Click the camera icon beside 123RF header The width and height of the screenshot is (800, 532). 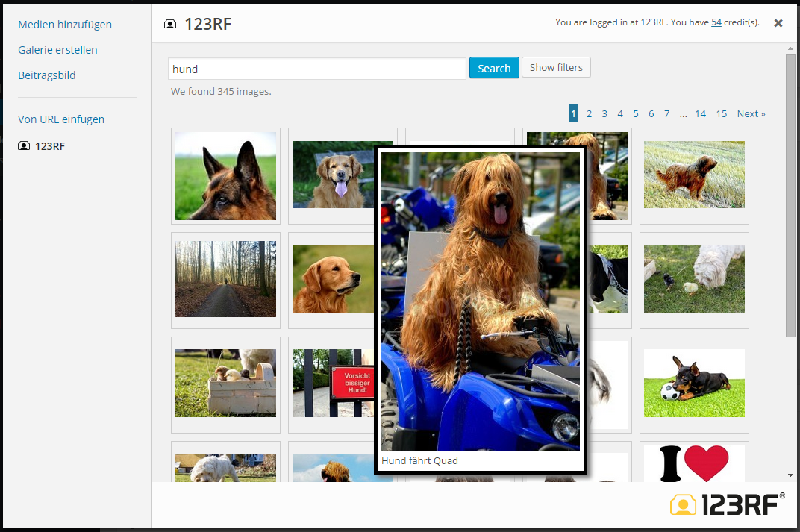pyautogui.click(x=170, y=24)
